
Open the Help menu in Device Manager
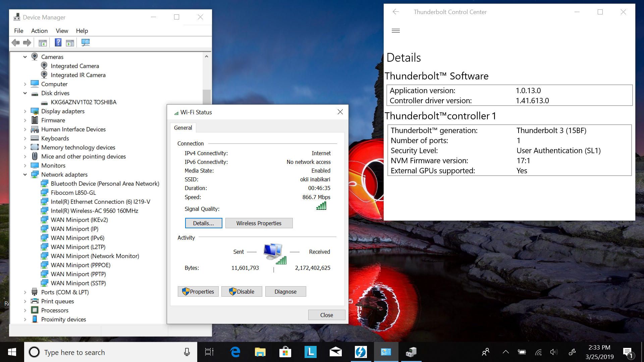click(82, 31)
